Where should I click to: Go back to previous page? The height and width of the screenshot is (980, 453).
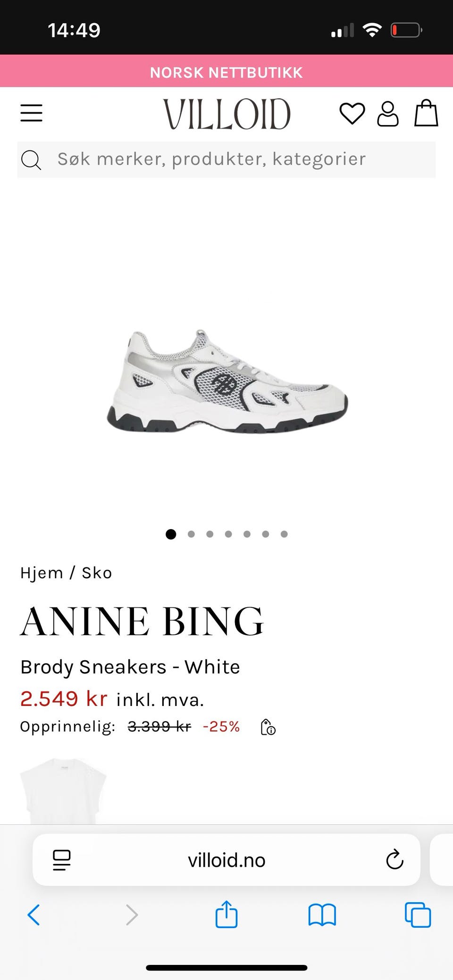[x=34, y=915]
